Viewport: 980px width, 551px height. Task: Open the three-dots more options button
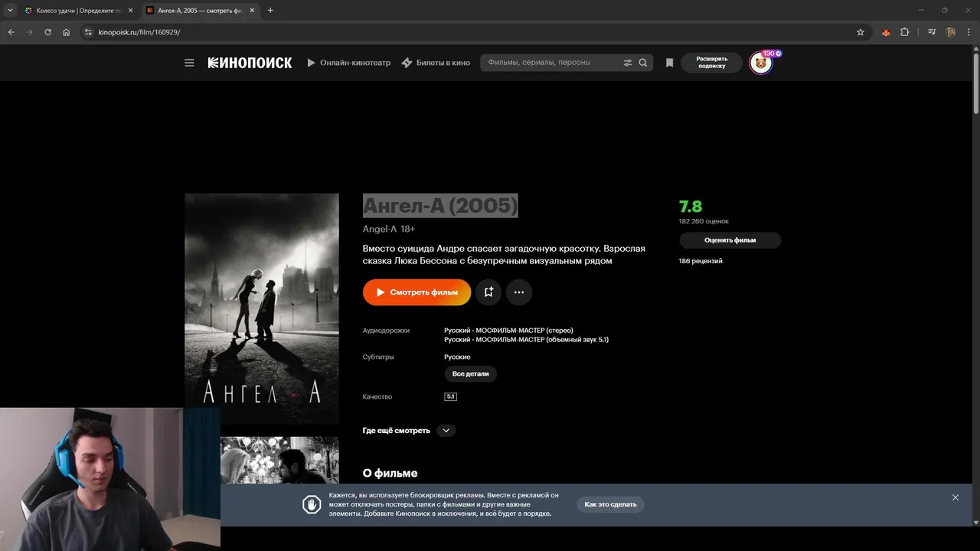[x=519, y=292]
